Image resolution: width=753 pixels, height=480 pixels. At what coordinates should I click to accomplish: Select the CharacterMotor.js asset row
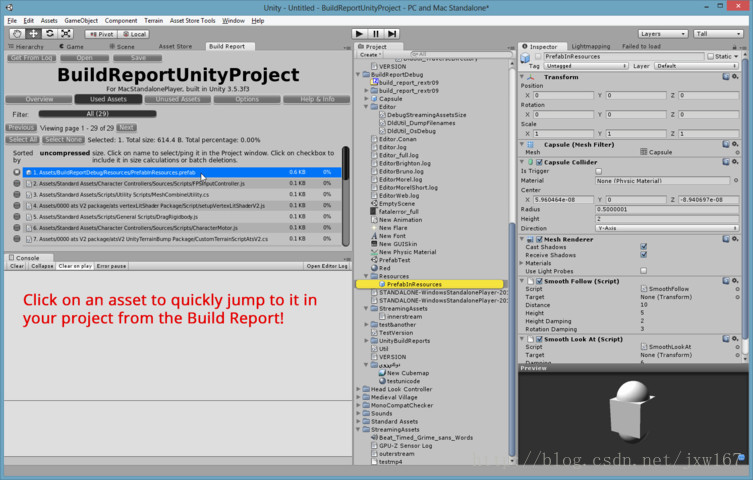click(182, 228)
